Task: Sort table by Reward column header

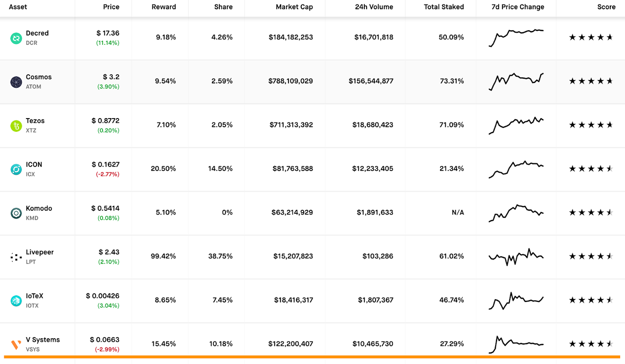Action: (164, 7)
